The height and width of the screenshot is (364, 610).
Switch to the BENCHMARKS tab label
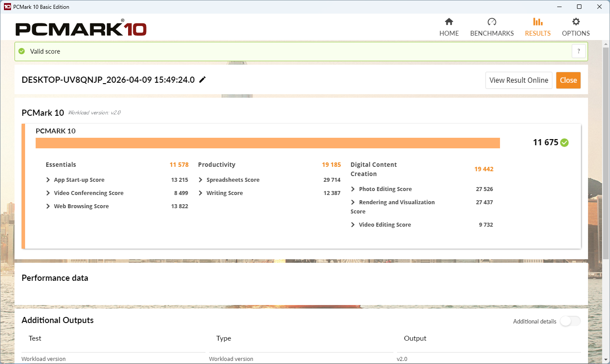492,33
